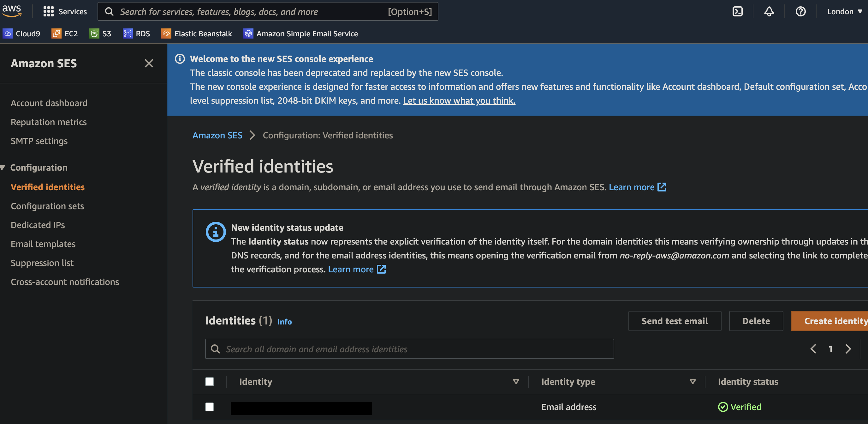This screenshot has height=424, width=868.
Task: Click the identities search input field
Action: [409, 349]
